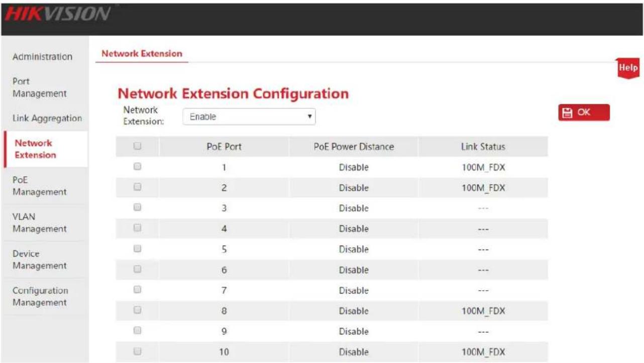This screenshot has width=644, height=363.
Task: Select the checkbox for port 7
Action: coord(137,290)
